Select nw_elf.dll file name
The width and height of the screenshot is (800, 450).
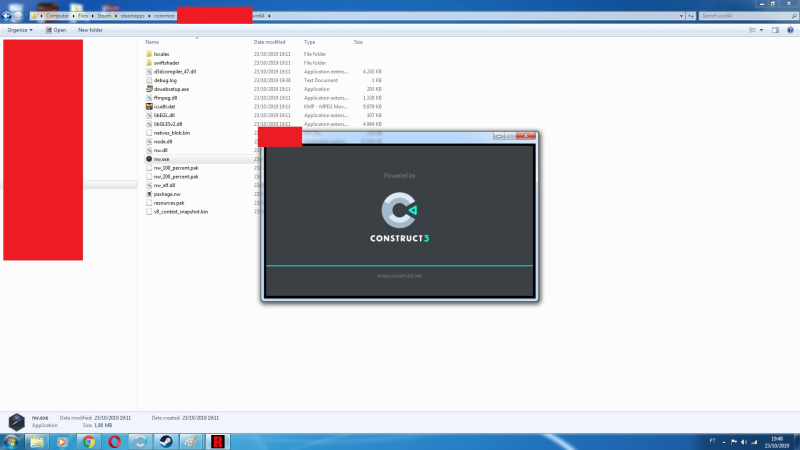[164, 185]
